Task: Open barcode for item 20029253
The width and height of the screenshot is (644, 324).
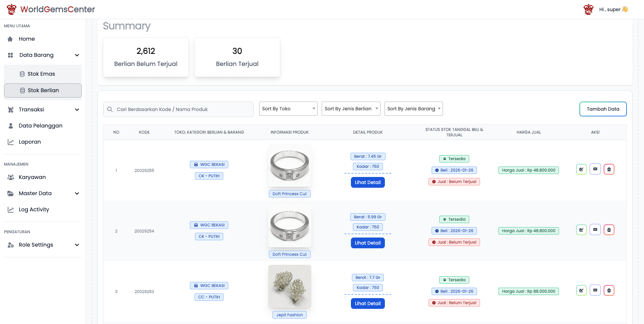Action: click(595, 290)
